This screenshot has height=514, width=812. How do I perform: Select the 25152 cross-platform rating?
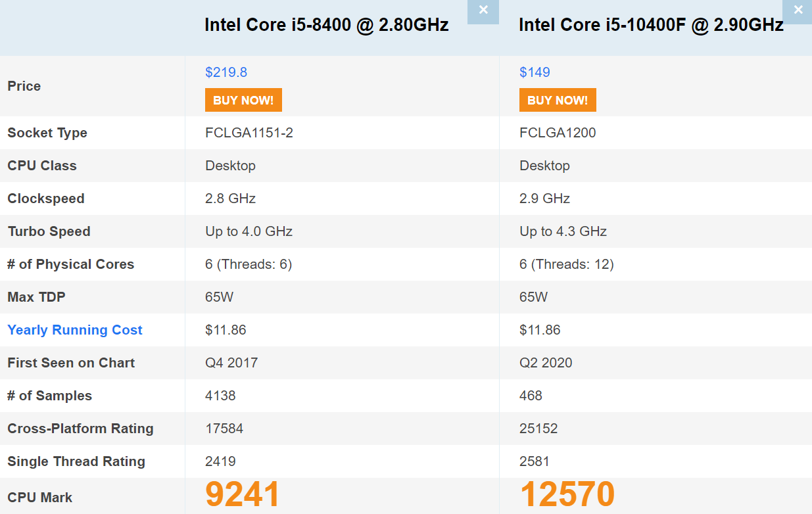(538, 429)
